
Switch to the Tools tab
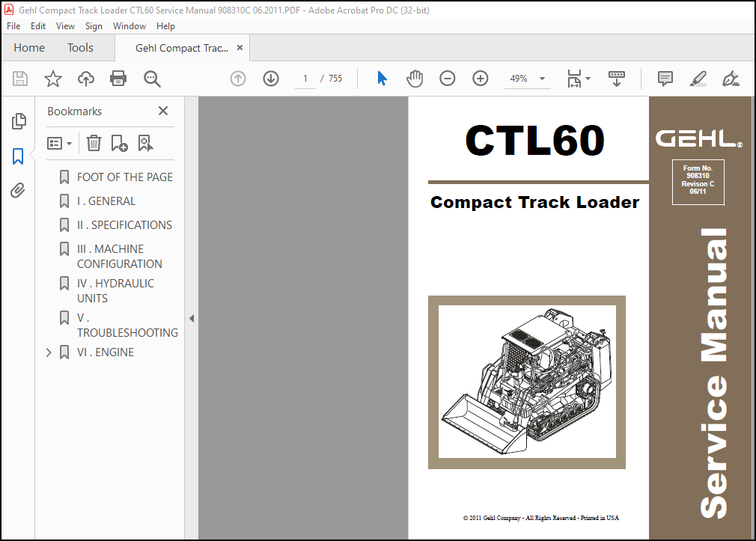pyautogui.click(x=80, y=48)
